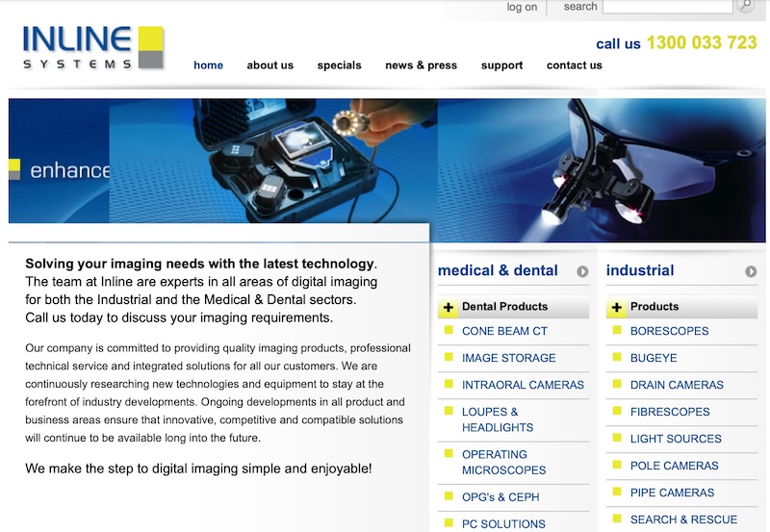The height and width of the screenshot is (532, 770).
Task: Click the yellow bullet beside DRAIN CAMERAS
Action: click(617, 384)
